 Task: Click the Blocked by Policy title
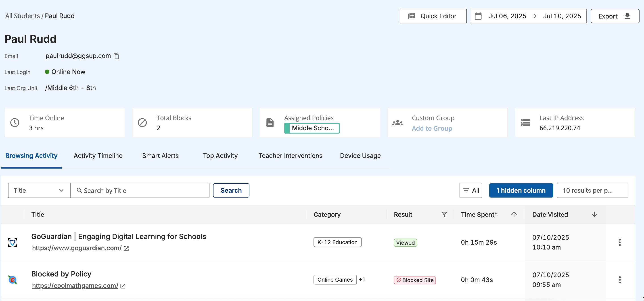pyautogui.click(x=61, y=274)
